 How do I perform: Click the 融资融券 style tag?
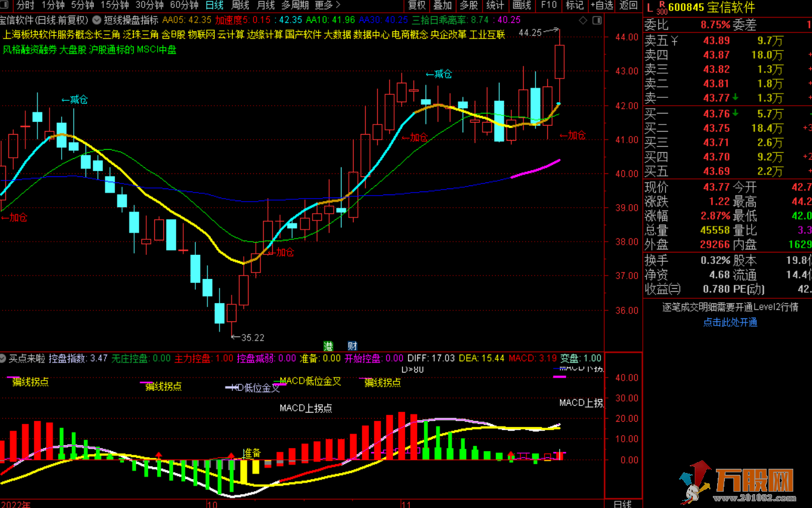[38, 50]
